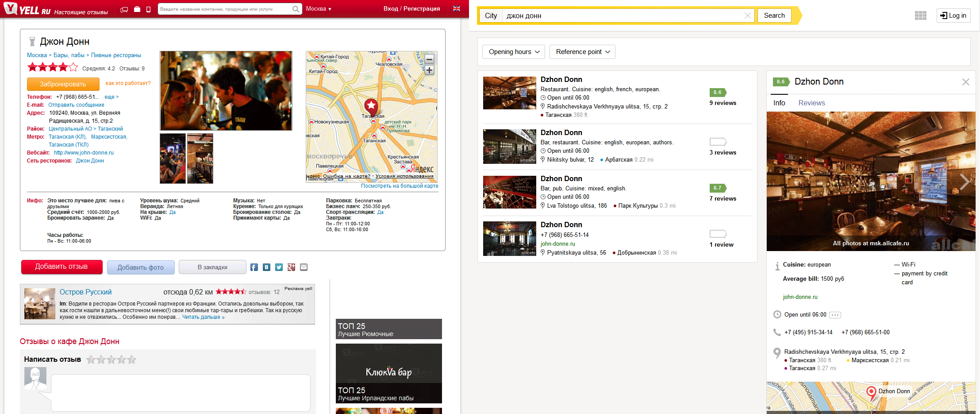The height and width of the screenshot is (414, 980).
Task: Switch language with the UK flag icon
Action: 457,9
